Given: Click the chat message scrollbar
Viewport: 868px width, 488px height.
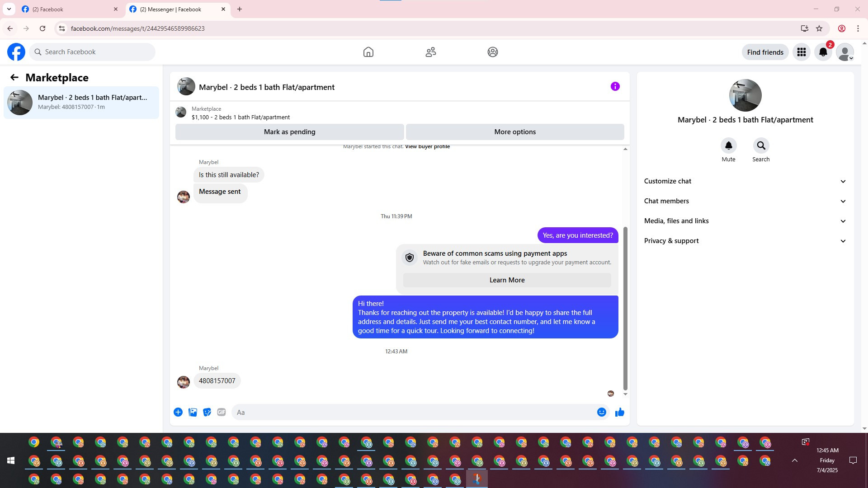Looking at the screenshot, I should pos(625,307).
